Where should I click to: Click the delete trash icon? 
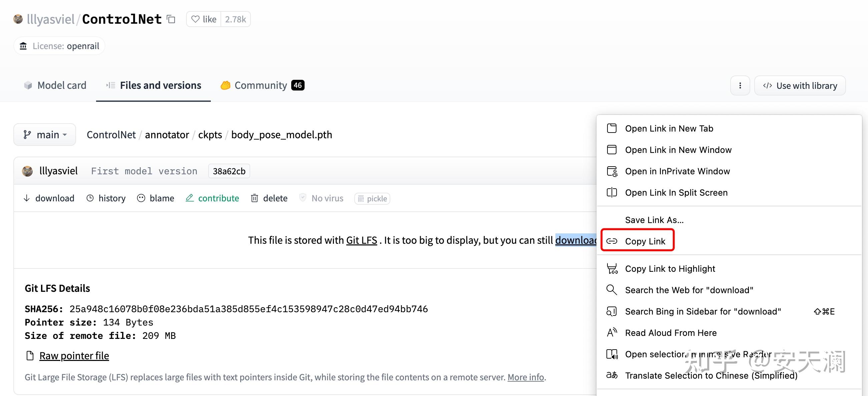point(255,198)
